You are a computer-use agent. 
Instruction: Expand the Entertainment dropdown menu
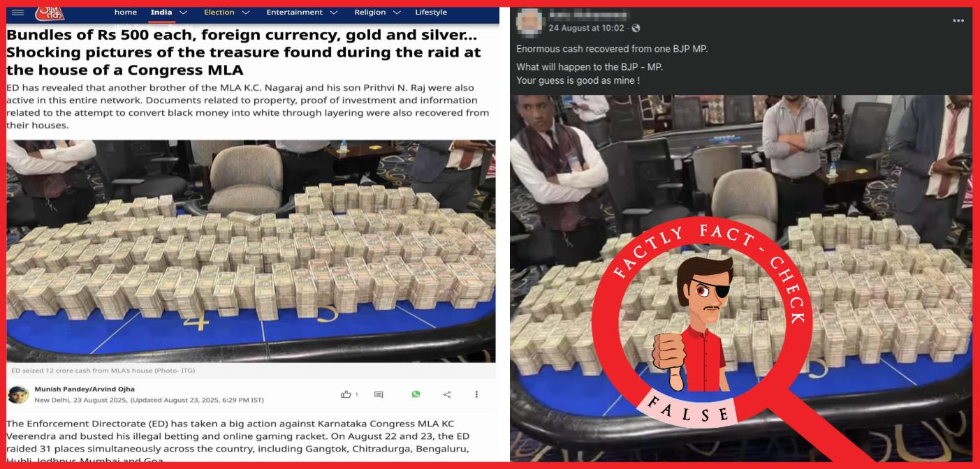tap(333, 13)
